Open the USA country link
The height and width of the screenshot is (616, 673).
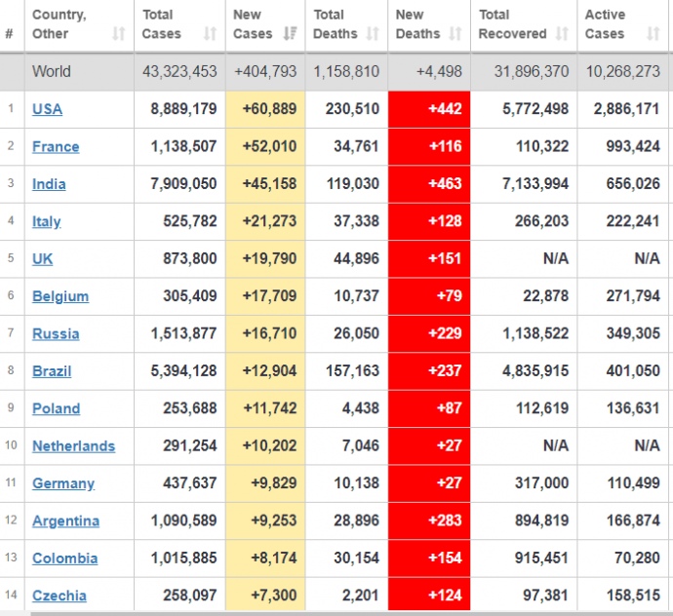[47, 109]
